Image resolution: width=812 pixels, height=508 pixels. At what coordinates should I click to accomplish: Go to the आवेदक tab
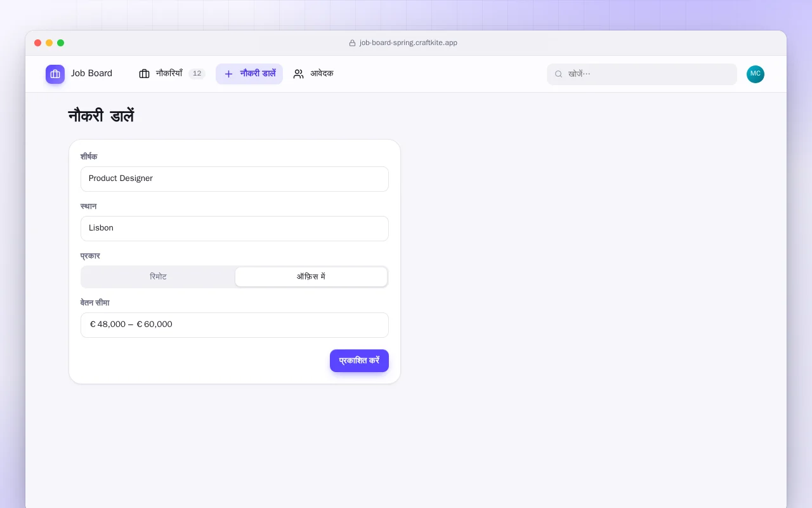(313, 74)
